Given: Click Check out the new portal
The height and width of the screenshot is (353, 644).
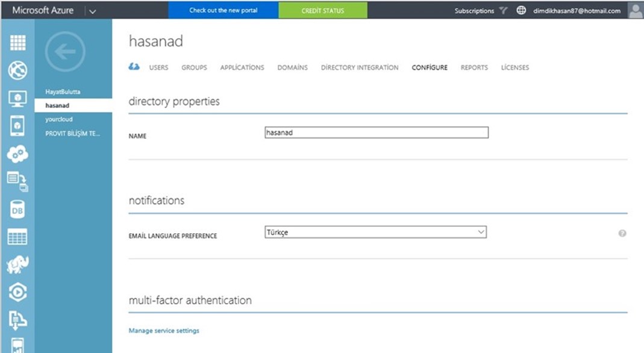Looking at the screenshot, I should coord(224,10).
